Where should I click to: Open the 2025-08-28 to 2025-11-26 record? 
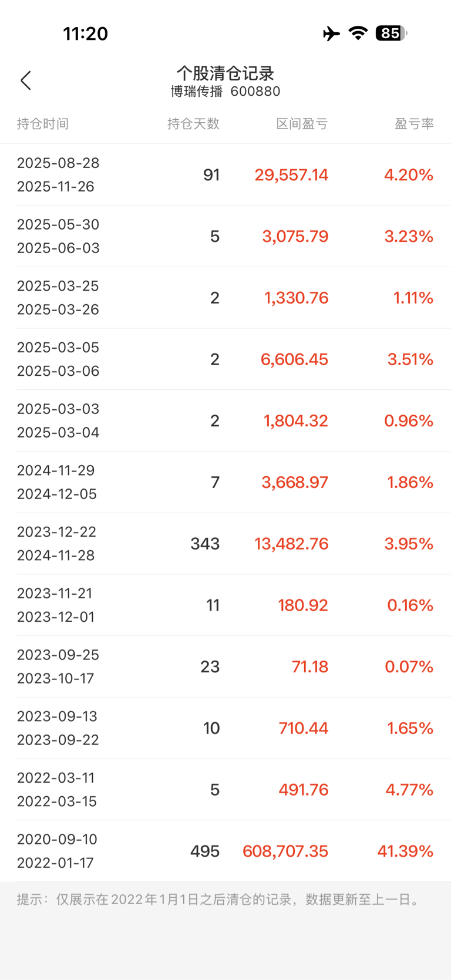(x=225, y=174)
